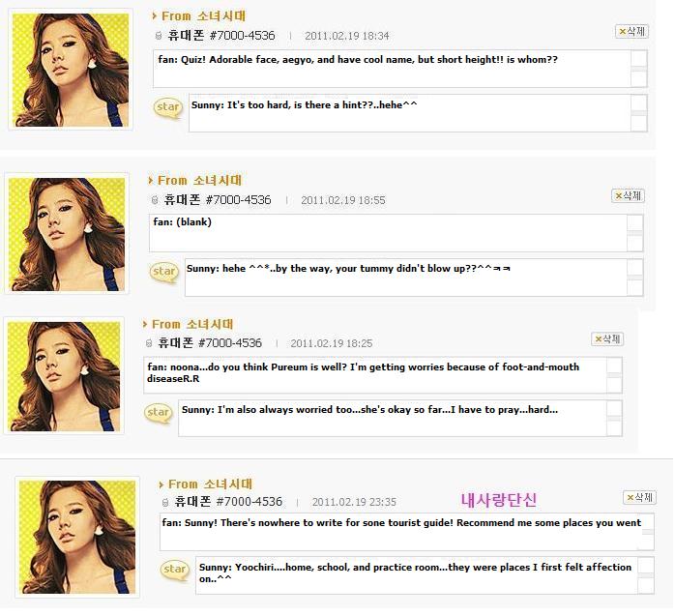Click the star icon beside the "always worried" reply

click(158, 413)
